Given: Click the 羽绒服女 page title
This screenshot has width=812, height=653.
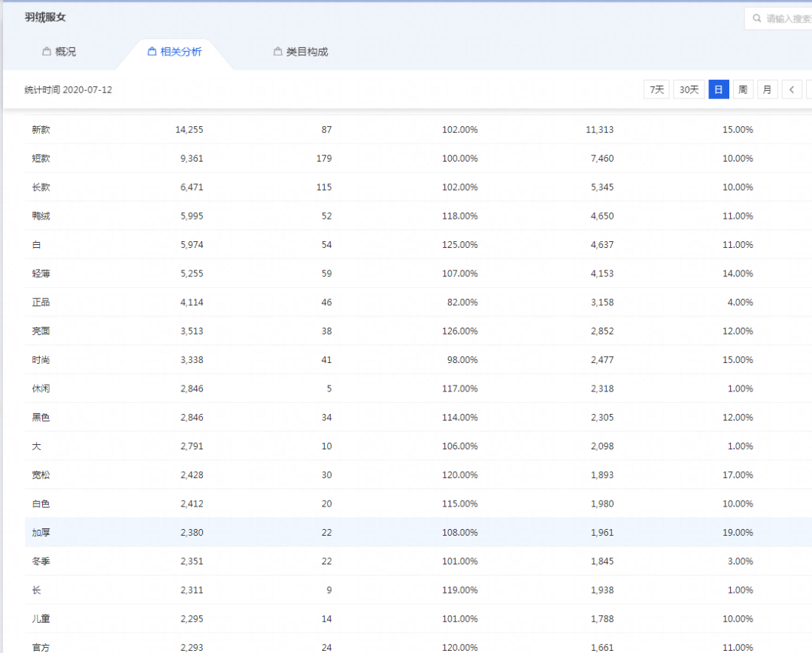Looking at the screenshot, I should pos(45,17).
